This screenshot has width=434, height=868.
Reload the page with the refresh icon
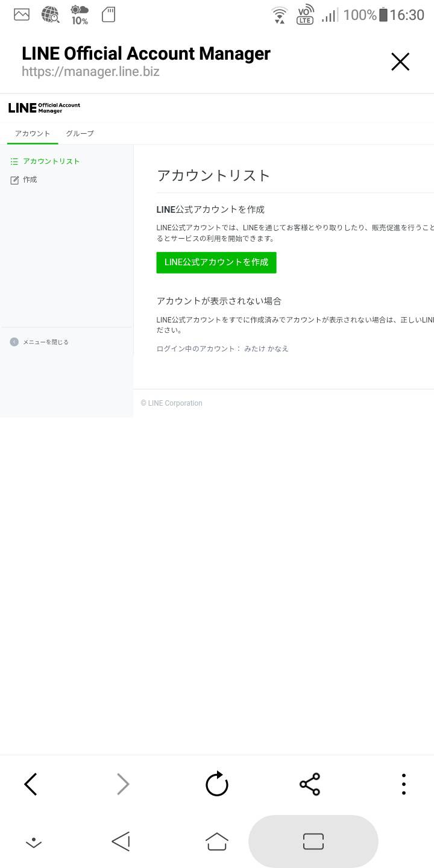pos(217,784)
